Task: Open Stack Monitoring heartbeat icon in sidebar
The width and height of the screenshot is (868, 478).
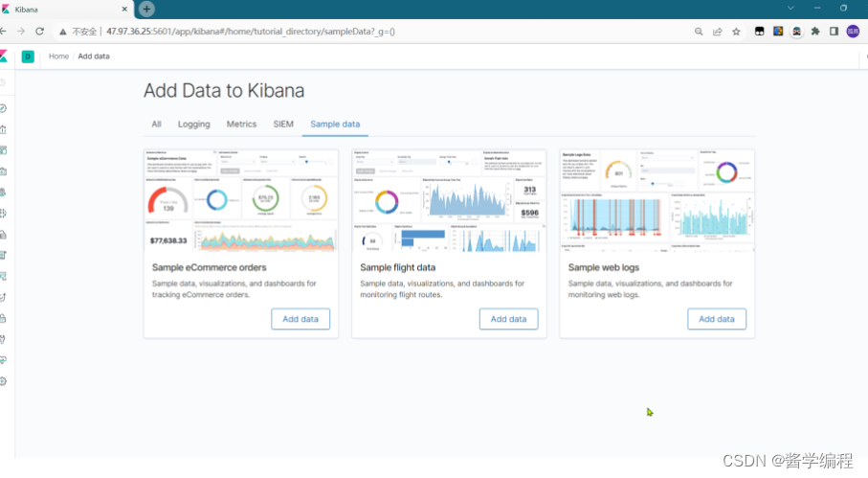Action: (3, 360)
